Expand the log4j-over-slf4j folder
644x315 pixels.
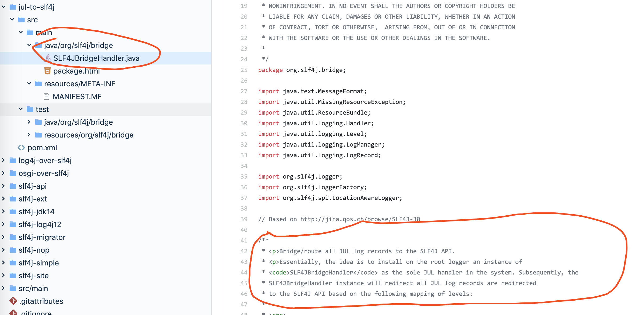(4, 160)
